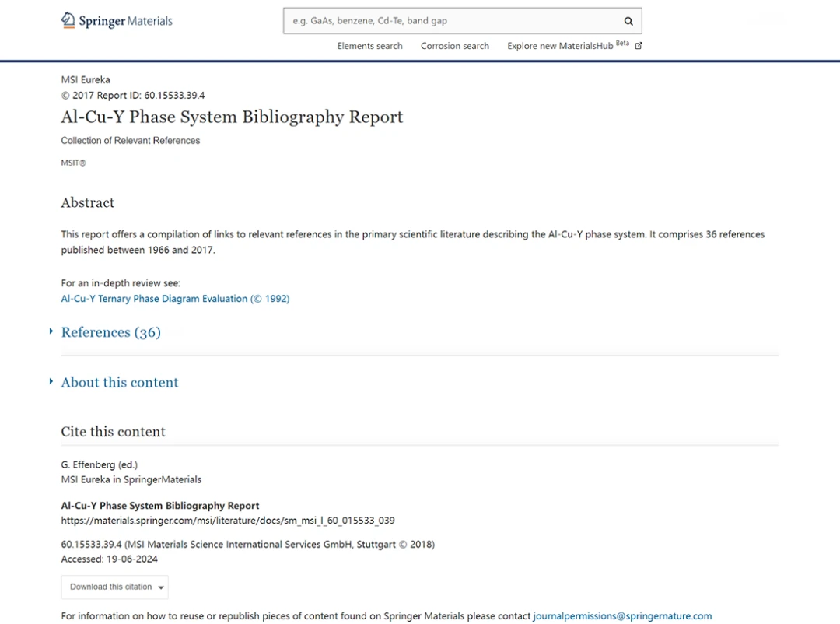Expand the About this content triangle
This screenshot has height=624, width=840.
[51, 381]
